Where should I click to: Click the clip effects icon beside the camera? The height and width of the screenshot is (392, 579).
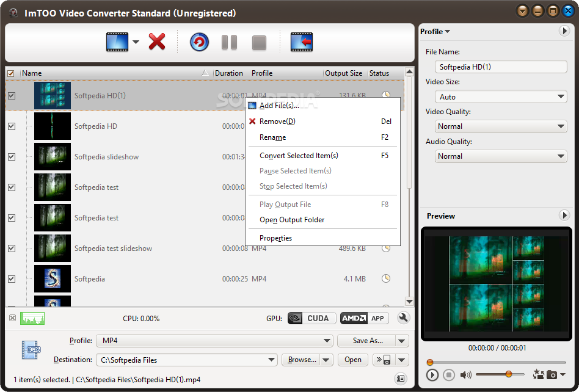click(538, 374)
